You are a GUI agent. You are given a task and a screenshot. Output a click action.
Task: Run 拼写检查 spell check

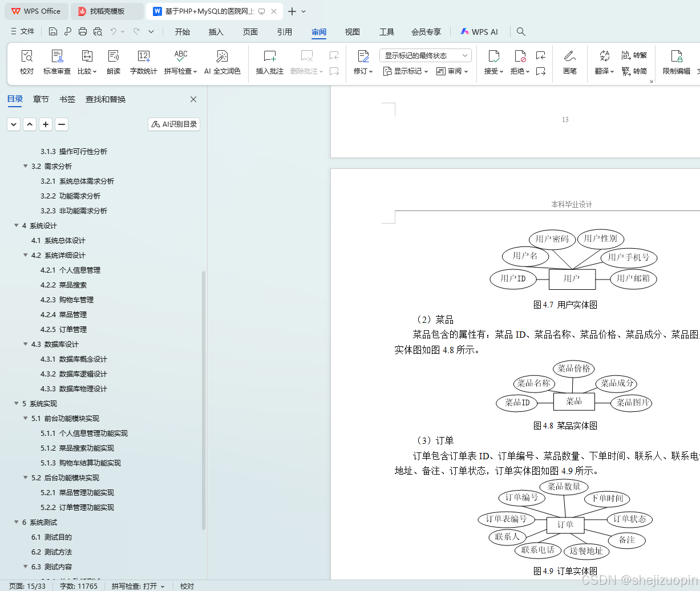[180, 62]
